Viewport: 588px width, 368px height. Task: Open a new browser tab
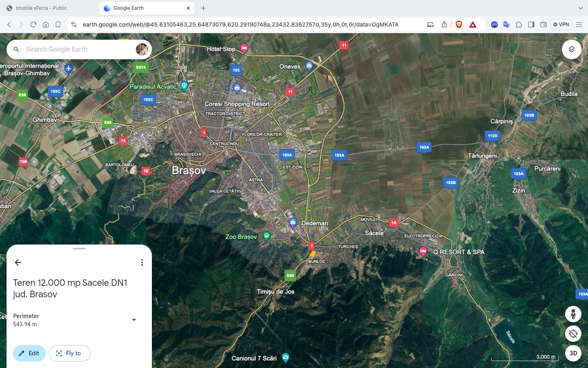tap(203, 8)
